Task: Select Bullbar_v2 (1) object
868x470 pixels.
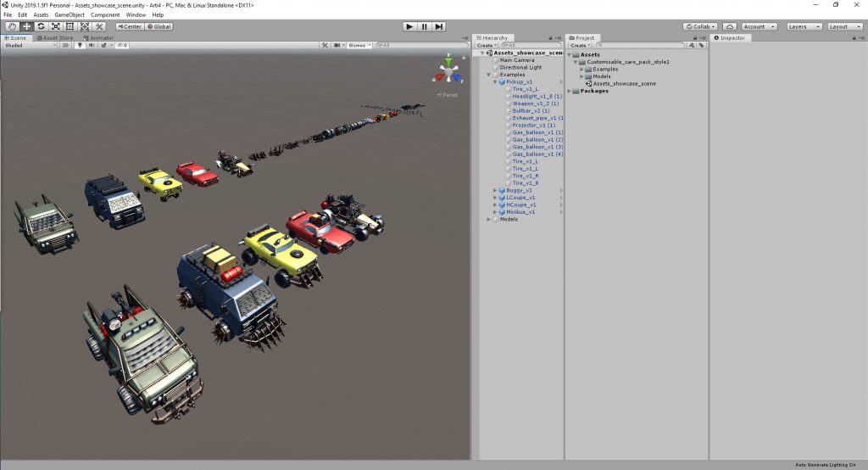Action: (x=531, y=110)
